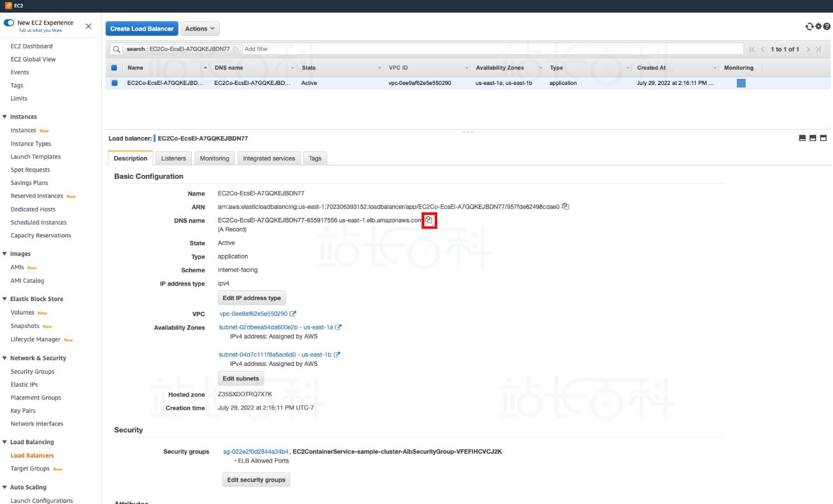Screen dimensions: 833x504
Task: Click Create Load Balancer button
Action: 142,28
